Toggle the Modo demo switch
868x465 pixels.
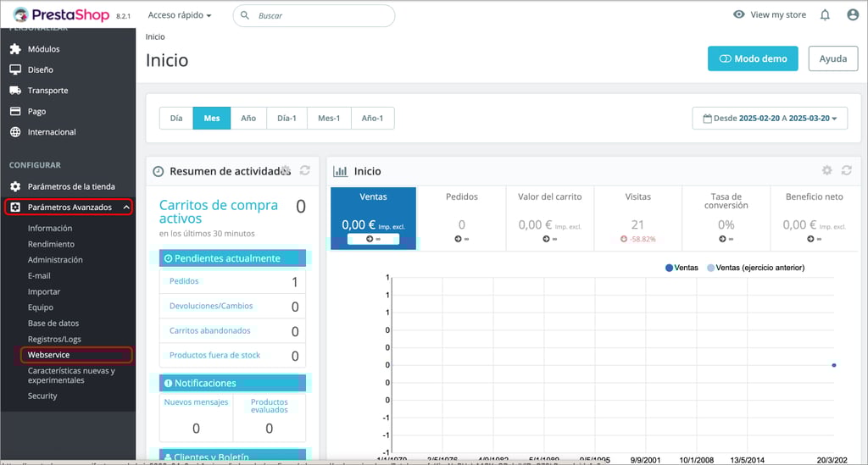click(753, 59)
